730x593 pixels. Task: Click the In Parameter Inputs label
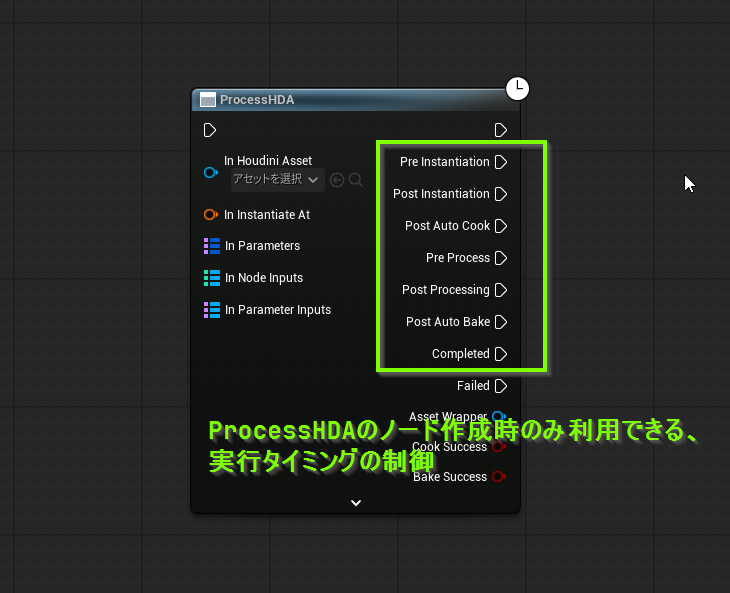tap(277, 310)
